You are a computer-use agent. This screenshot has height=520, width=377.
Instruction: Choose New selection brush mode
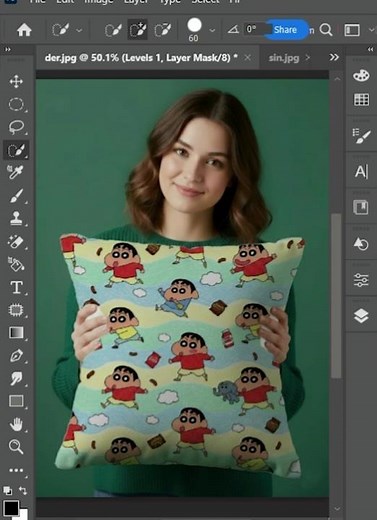coord(113,30)
